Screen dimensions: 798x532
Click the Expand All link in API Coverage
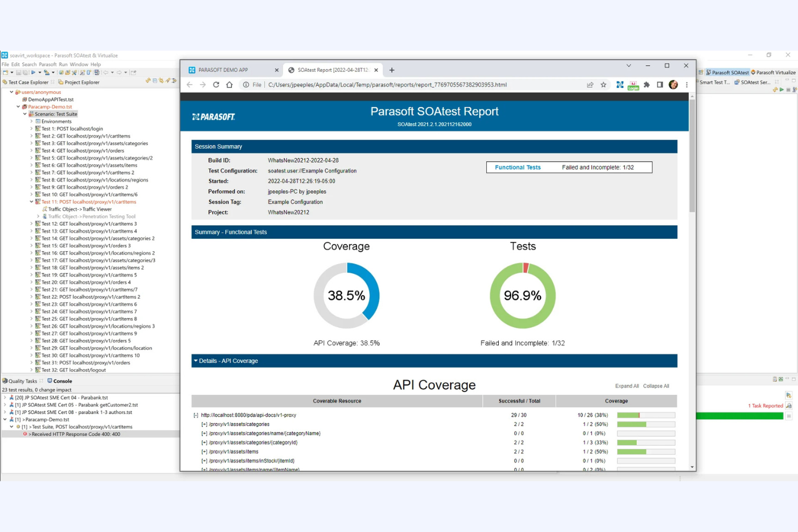coord(627,386)
